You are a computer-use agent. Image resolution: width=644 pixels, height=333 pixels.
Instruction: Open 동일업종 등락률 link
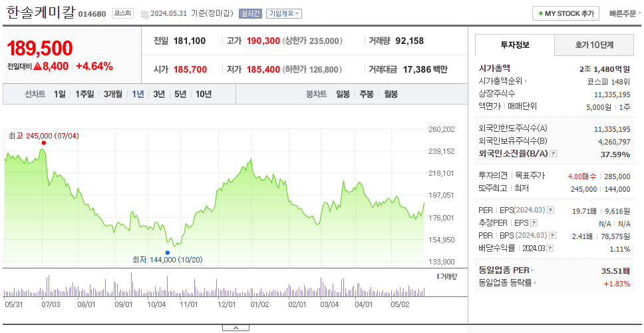pyautogui.click(x=508, y=283)
